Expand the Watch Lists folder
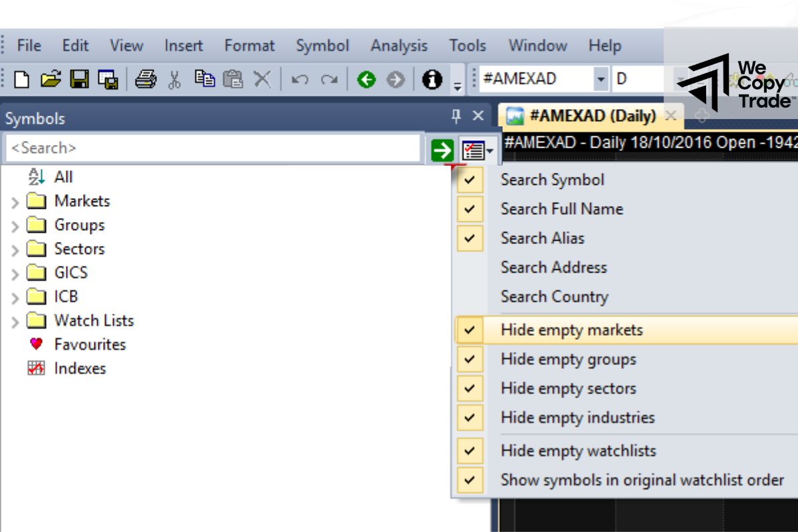The height and width of the screenshot is (532, 798). point(15,322)
